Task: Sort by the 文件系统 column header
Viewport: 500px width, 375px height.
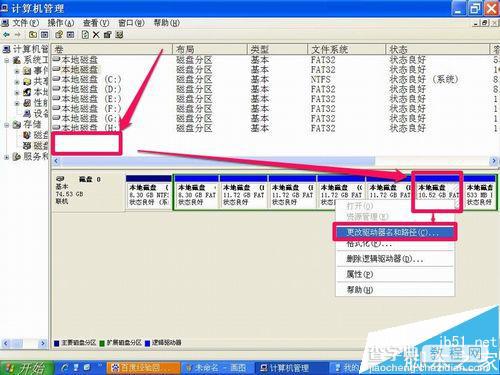Action: click(x=346, y=50)
